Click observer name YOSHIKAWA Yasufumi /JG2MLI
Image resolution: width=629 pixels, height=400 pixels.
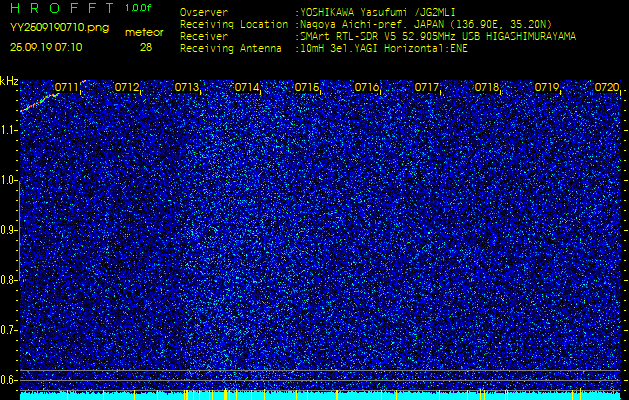pyautogui.click(x=378, y=12)
